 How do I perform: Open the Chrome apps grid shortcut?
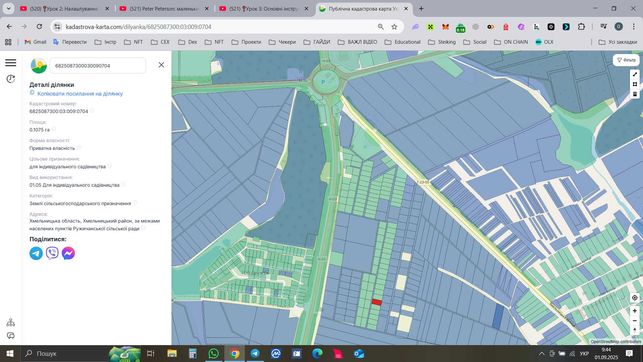(x=8, y=42)
